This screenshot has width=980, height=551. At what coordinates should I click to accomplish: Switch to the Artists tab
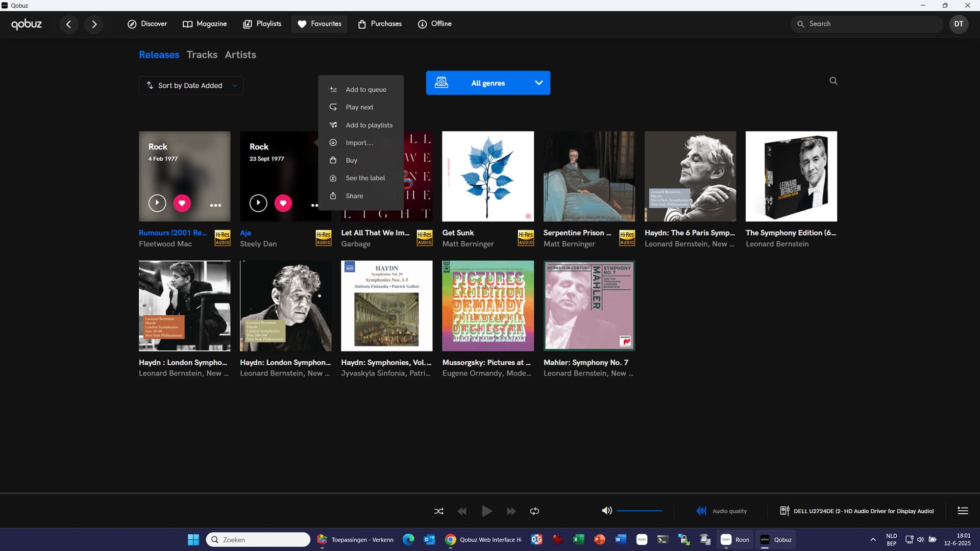[240, 55]
